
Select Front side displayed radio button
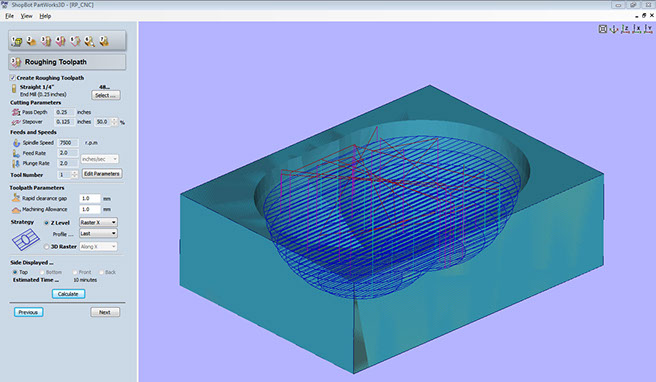(75, 272)
